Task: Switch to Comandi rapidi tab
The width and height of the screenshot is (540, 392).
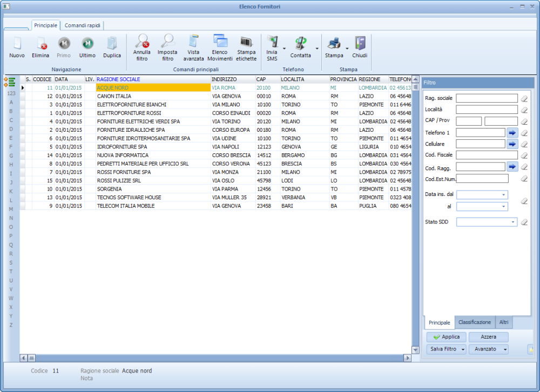Action: 83,25
